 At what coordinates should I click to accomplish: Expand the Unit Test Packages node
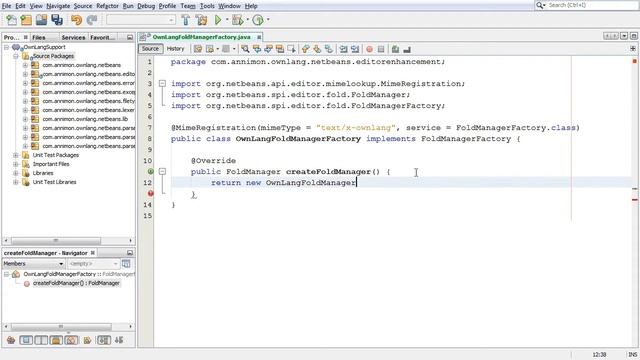pyautogui.click(x=16, y=155)
